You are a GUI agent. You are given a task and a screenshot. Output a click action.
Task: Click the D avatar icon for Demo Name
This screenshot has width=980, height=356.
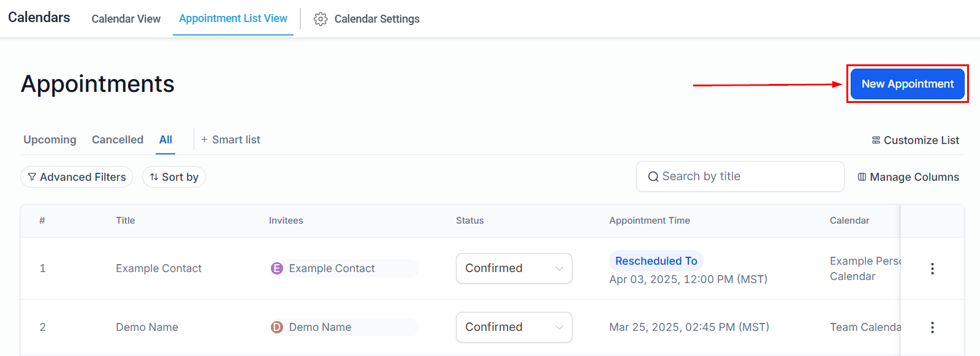point(277,327)
